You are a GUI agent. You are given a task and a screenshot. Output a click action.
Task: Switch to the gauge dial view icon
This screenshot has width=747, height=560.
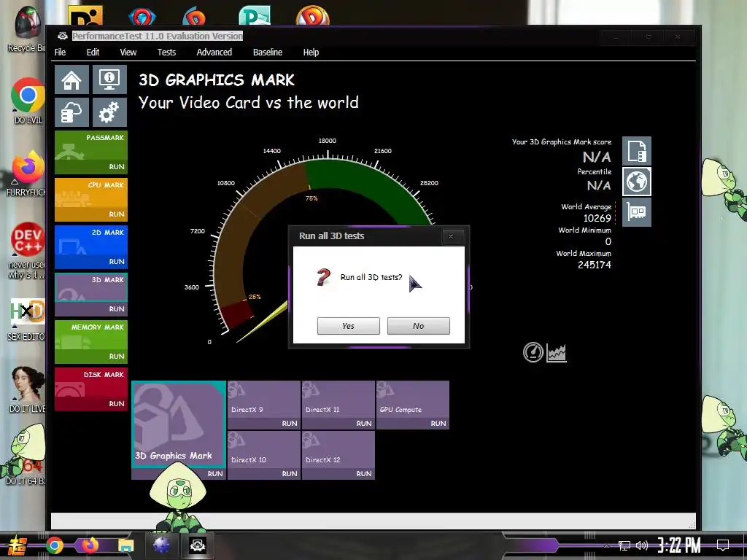[533, 352]
